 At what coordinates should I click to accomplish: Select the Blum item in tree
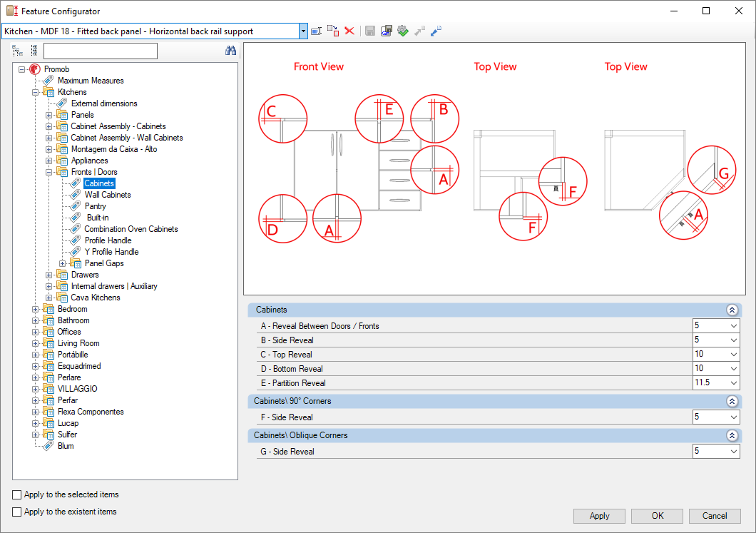(66, 446)
